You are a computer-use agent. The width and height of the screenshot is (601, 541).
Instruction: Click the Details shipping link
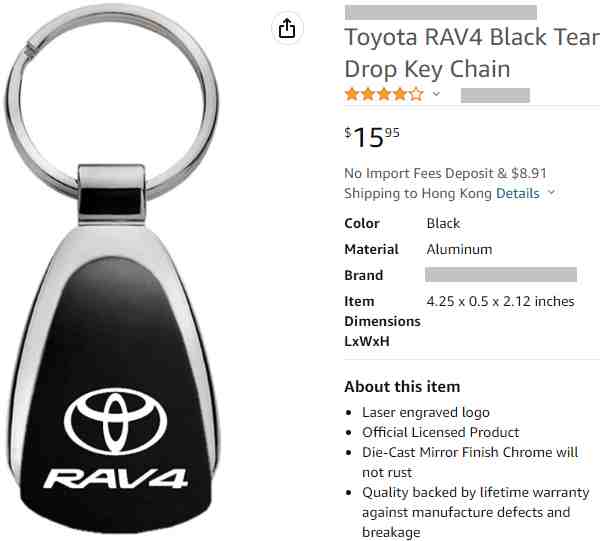coord(518,193)
